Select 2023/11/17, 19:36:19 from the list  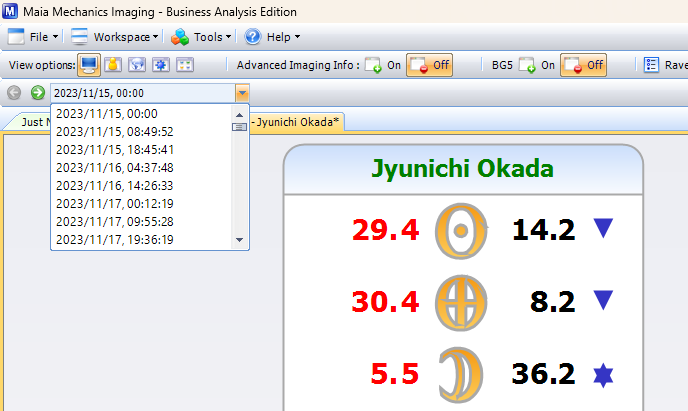[141, 239]
